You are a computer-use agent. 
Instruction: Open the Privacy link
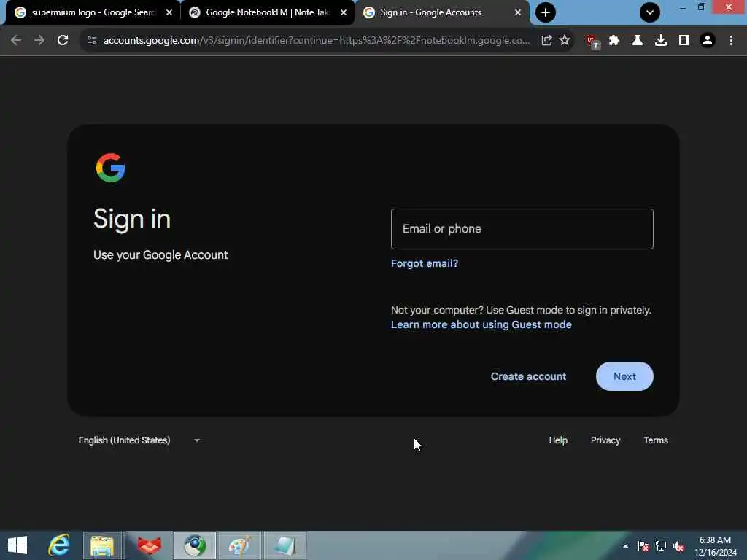tap(605, 440)
